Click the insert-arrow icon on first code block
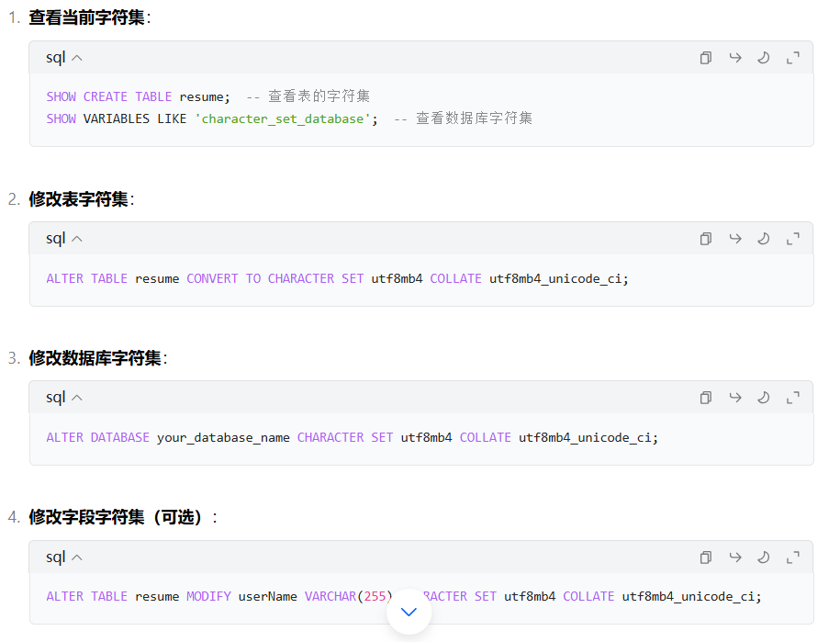840x642 pixels. (x=734, y=57)
